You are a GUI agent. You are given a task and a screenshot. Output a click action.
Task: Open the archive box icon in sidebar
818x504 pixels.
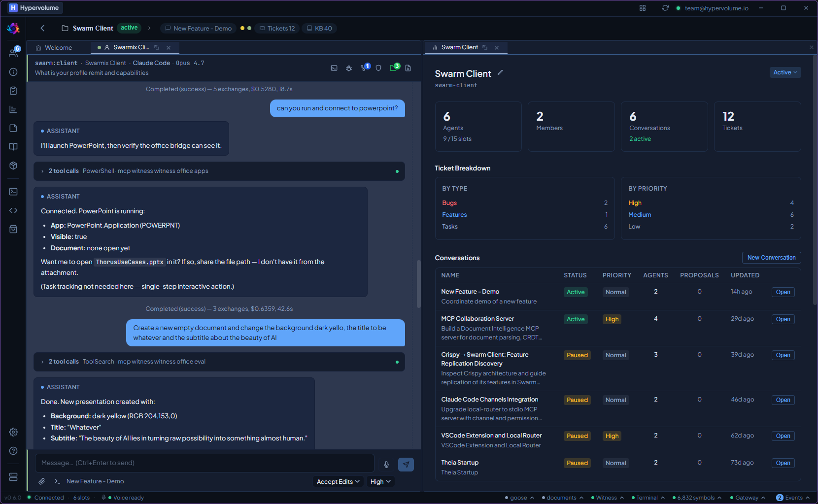[x=13, y=229]
